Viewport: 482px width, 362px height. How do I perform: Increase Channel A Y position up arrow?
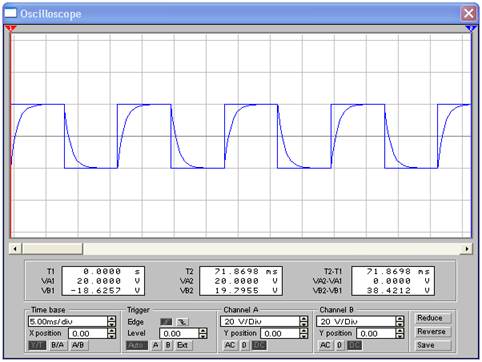[x=304, y=331]
